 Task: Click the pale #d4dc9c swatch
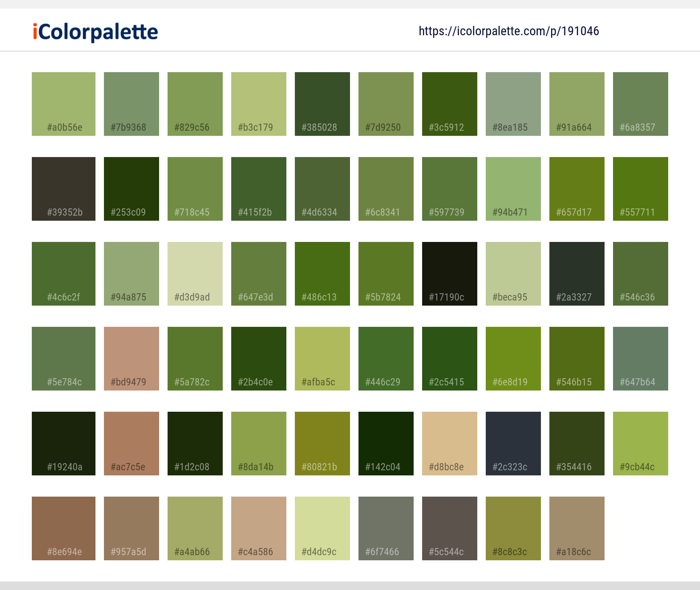click(322, 528)
